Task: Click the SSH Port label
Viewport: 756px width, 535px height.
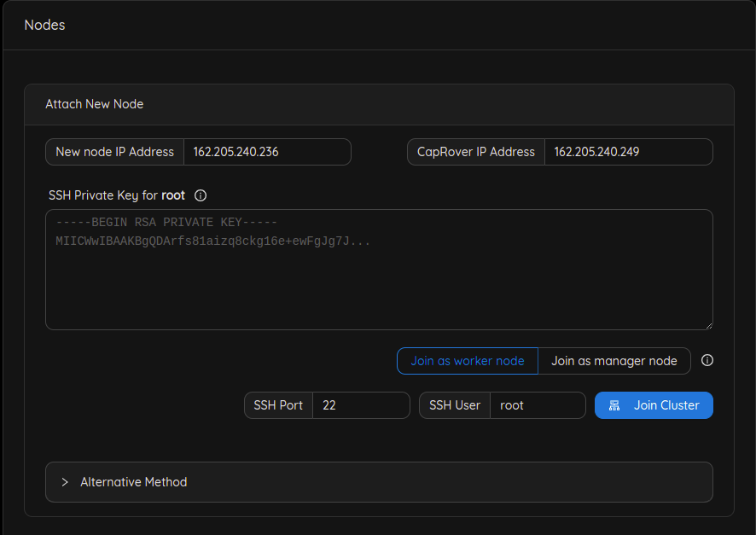Action: tap(278, 405)
